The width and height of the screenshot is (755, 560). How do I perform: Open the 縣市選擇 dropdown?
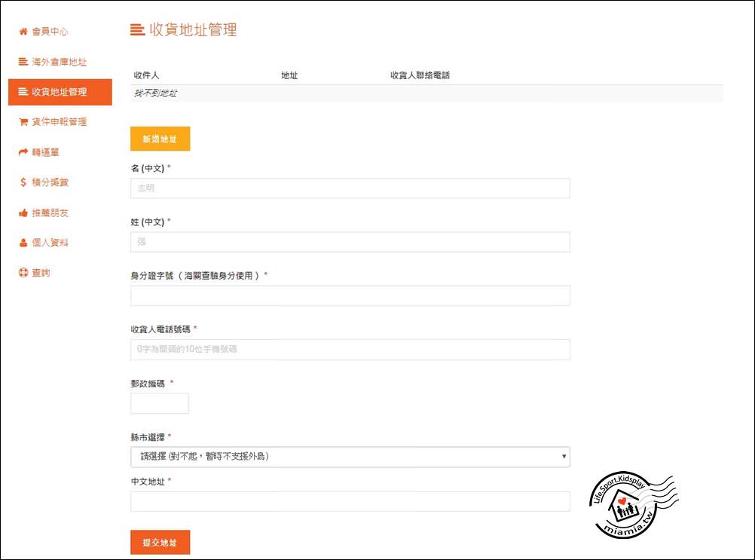click(350, 457)
